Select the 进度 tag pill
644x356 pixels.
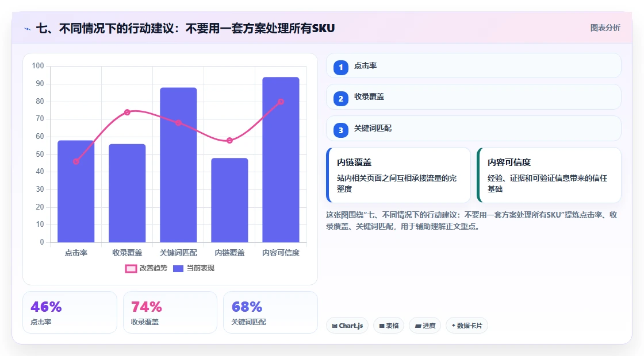point(425,326)
